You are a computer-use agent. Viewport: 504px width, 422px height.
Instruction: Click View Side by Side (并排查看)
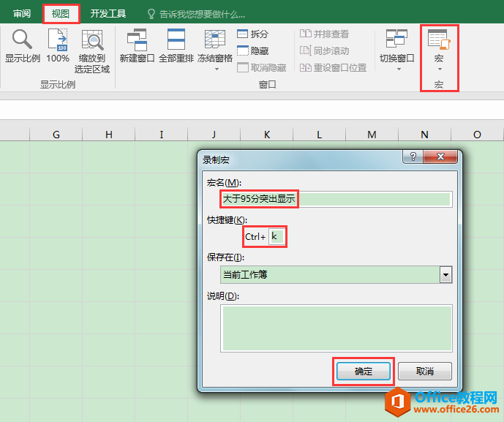[x=324, y=34]
